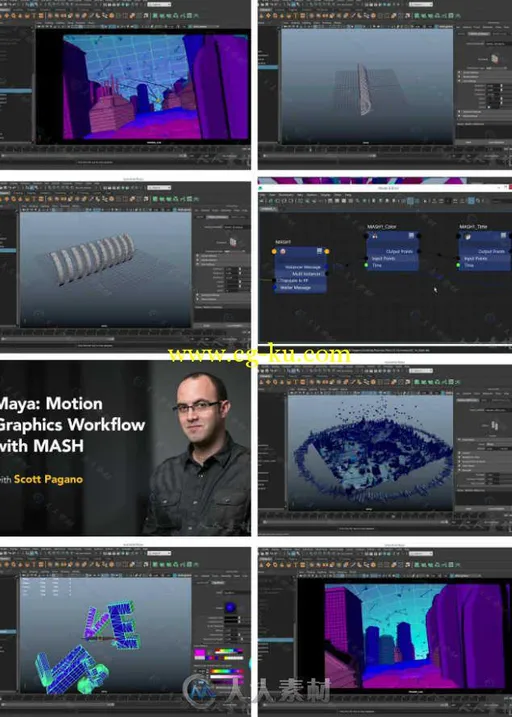This screenshot has height=717, width=512.
Task: Open workspace dropdown in the arches panel
Action: tap(159, 187)
